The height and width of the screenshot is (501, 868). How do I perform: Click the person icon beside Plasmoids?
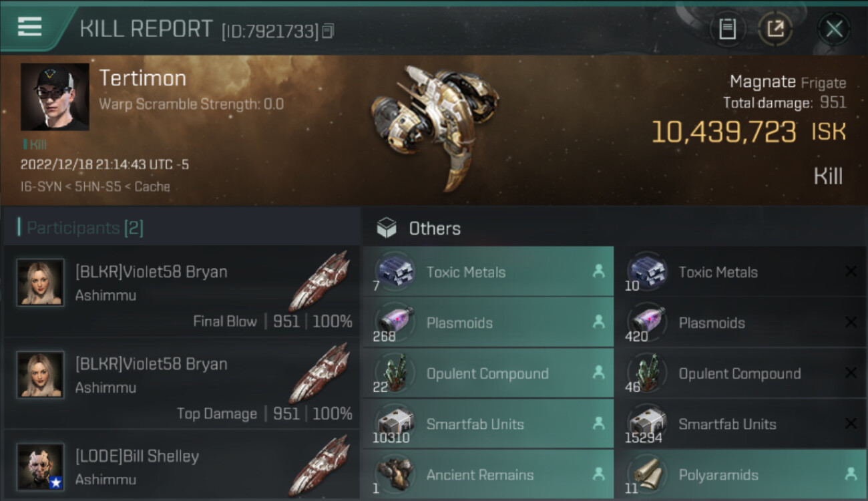point(598,323)
